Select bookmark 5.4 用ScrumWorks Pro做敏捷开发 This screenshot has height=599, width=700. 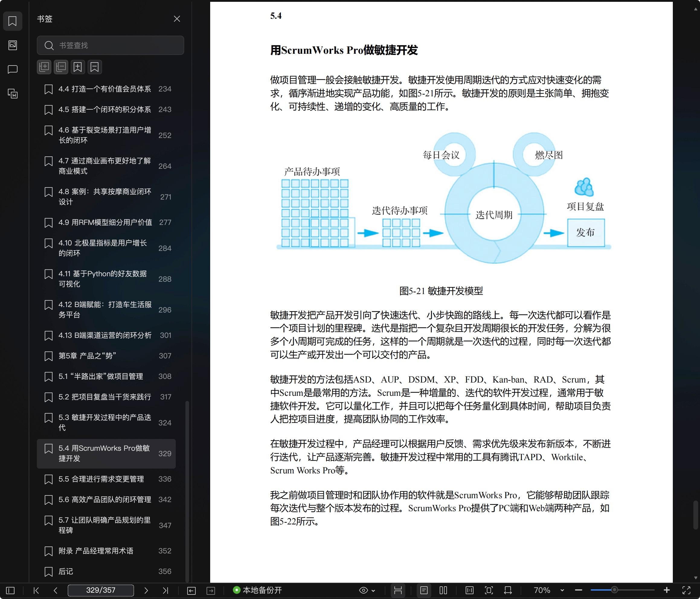[106, 453]
